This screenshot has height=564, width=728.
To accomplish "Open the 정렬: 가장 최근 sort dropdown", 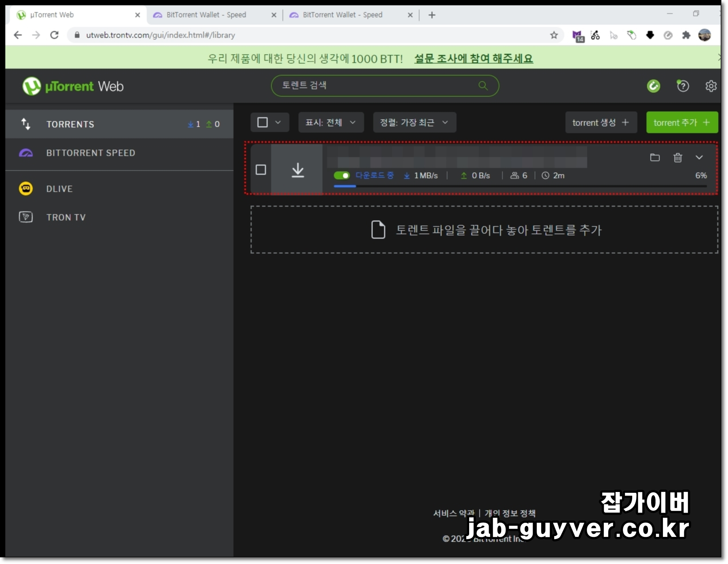I will coord(415,122).
